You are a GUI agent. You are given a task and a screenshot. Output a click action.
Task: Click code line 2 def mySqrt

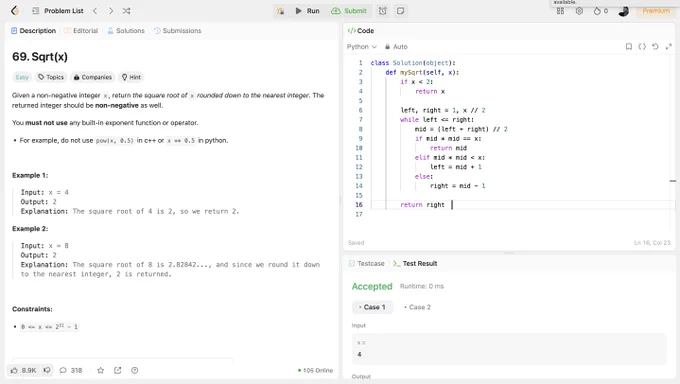pyautogui.click(x=422, y=72)
